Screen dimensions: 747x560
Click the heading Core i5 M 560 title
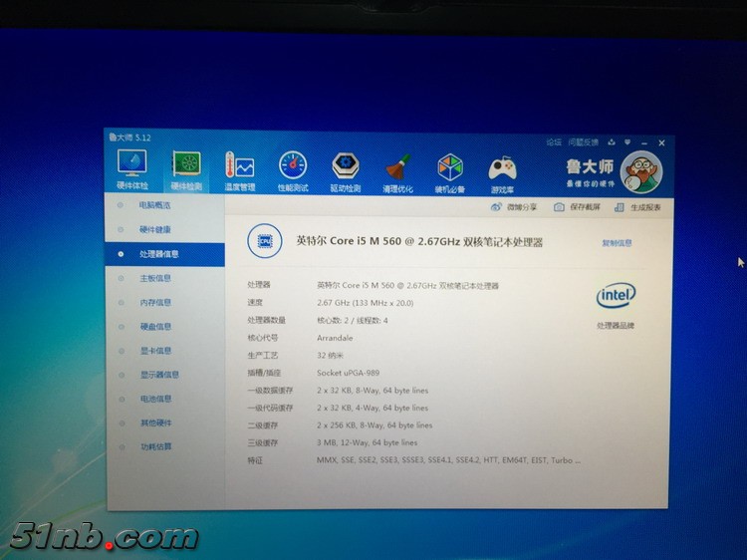pos(419,241)
